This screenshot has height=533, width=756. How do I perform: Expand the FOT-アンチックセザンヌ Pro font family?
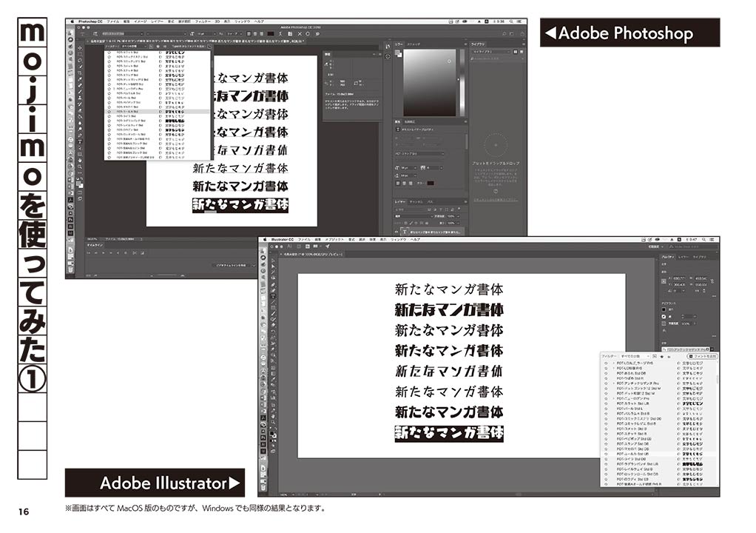pyautogui.click(x=614, y=383)
